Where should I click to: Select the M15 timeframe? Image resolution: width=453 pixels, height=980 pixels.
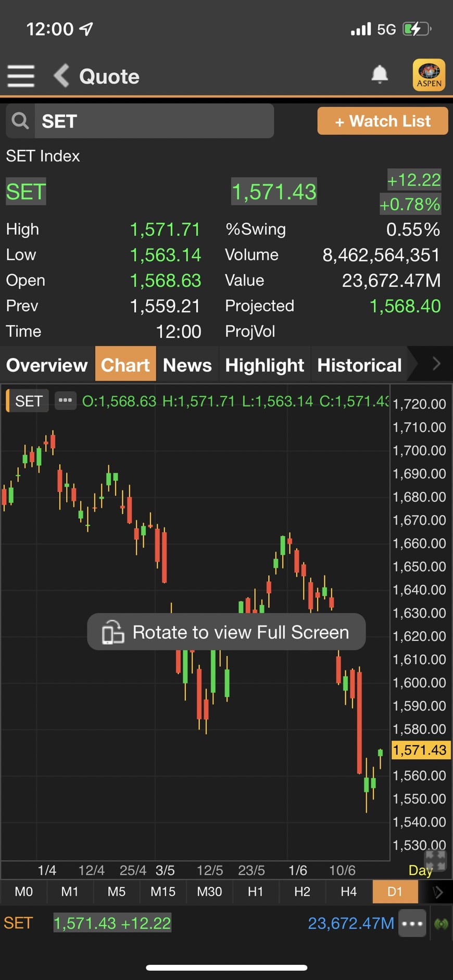point(162,892)
